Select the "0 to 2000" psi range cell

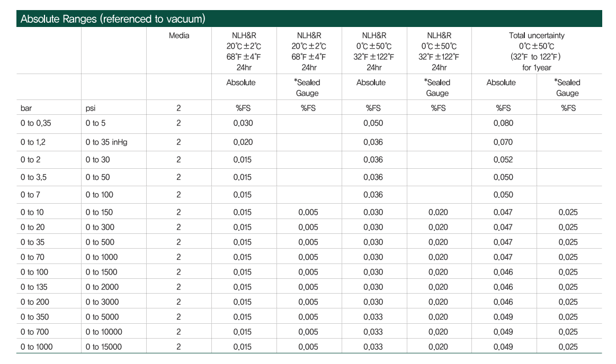pyautogui.click(x=102, y=287)
